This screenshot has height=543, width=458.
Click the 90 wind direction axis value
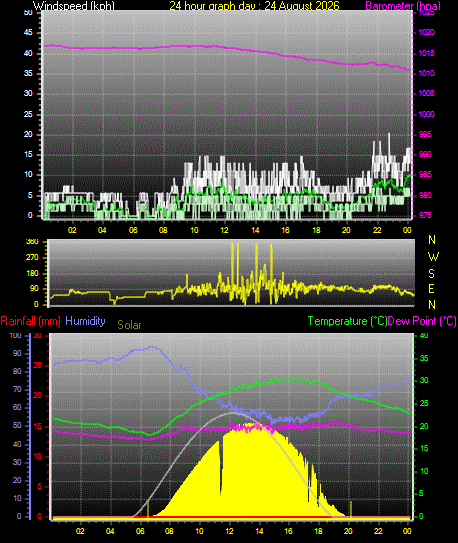click(35, 289)
